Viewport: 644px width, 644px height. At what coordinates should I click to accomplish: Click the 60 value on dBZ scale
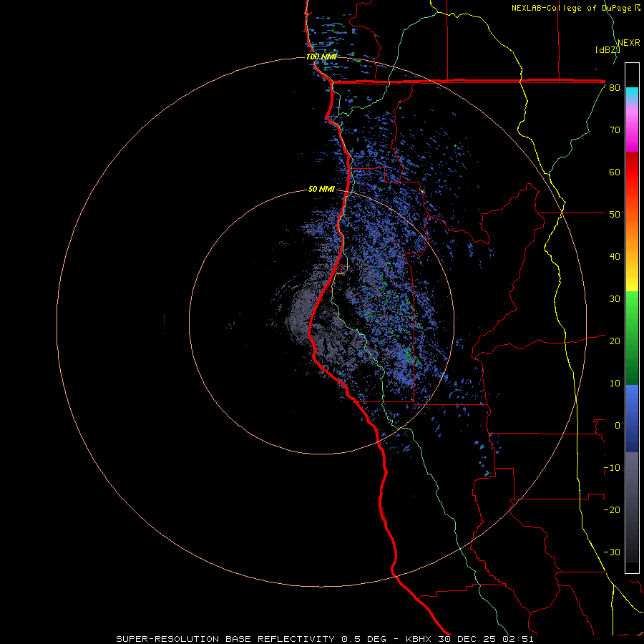[x=615, y=172]
